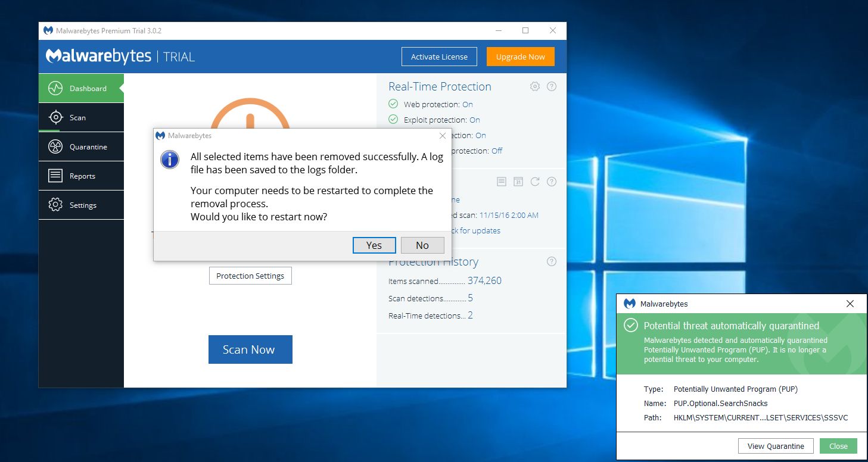Start a scan with Scan Now

250,349
